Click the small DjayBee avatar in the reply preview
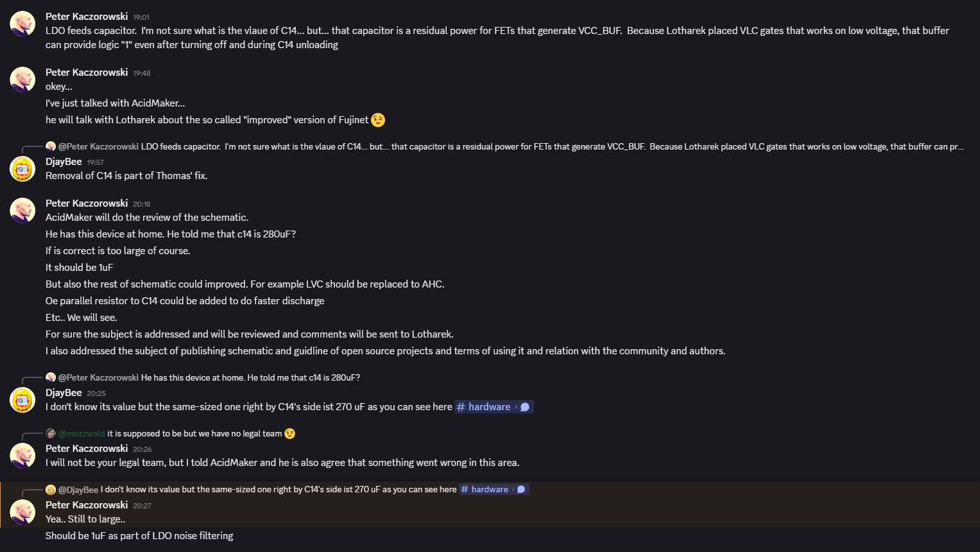The width and height of the screenshot is (980, 552). point(51,490)
